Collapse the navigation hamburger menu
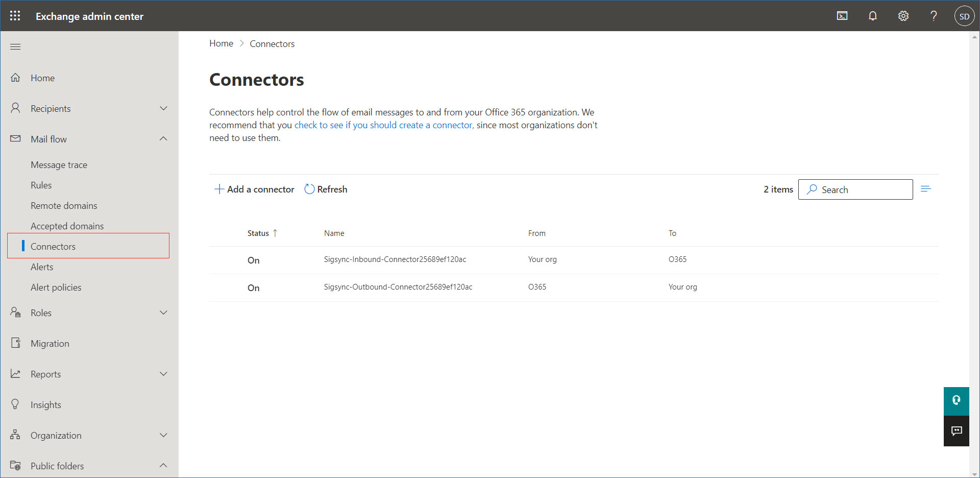Image resolution: width=980 pixels, height=478 pixels. (15, 47)
